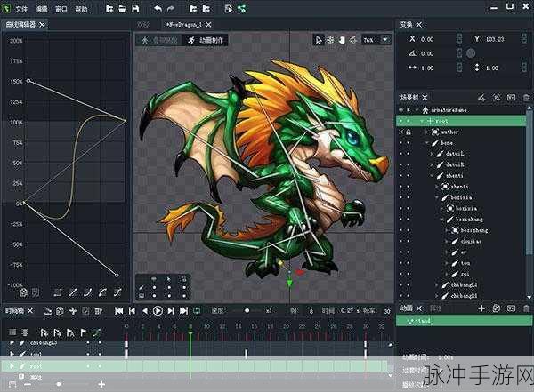Click the preview play document icon
This screenshot has height=392, width=534.
[x=229, y=9]
